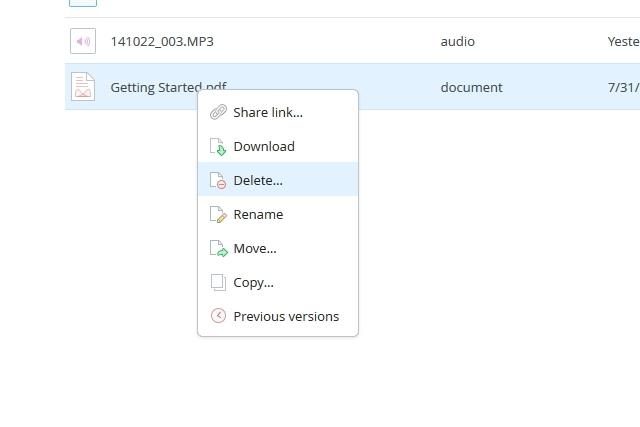Screen dimensions: 640x427
Task: Click the document type cell
Action: pos(471,87)
